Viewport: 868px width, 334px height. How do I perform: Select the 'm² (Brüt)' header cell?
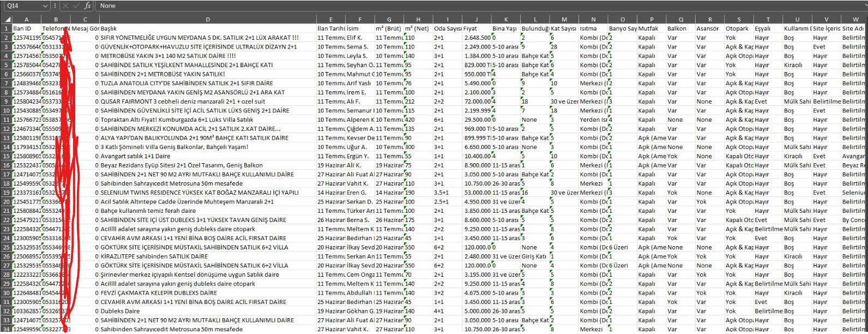(389, 28)
